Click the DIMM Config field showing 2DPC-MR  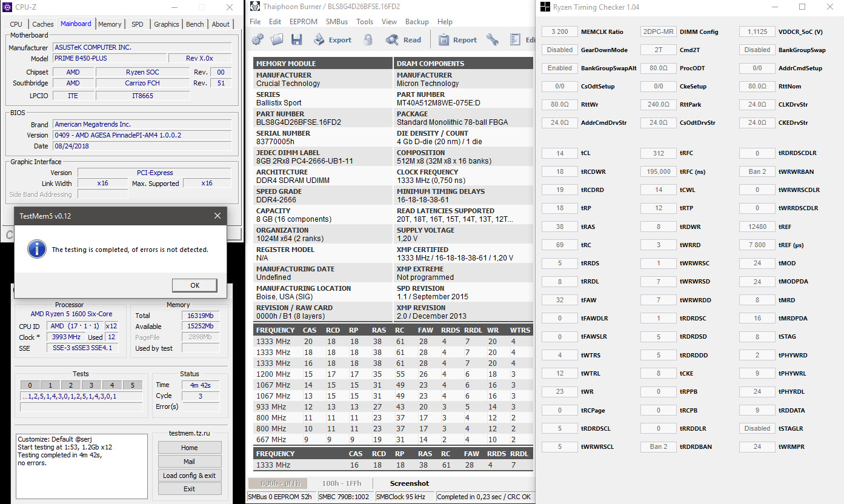click(658, 31)
